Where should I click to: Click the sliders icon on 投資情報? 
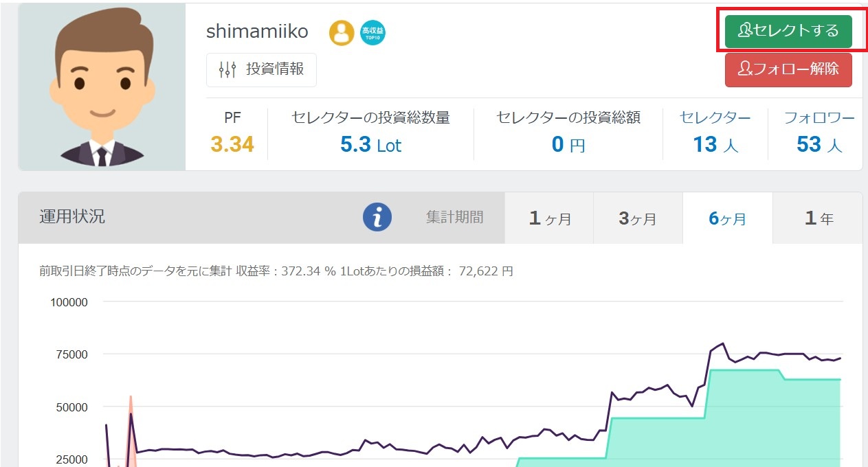[x=227, y=69]
